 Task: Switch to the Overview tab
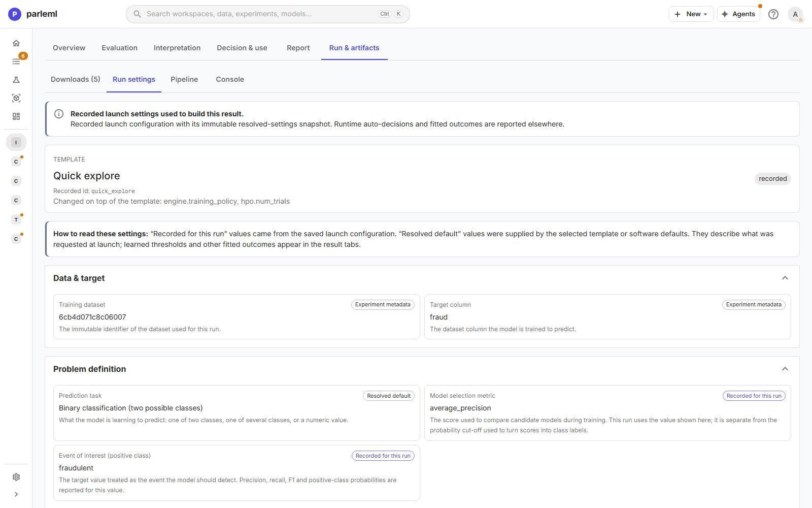[69, 48]
